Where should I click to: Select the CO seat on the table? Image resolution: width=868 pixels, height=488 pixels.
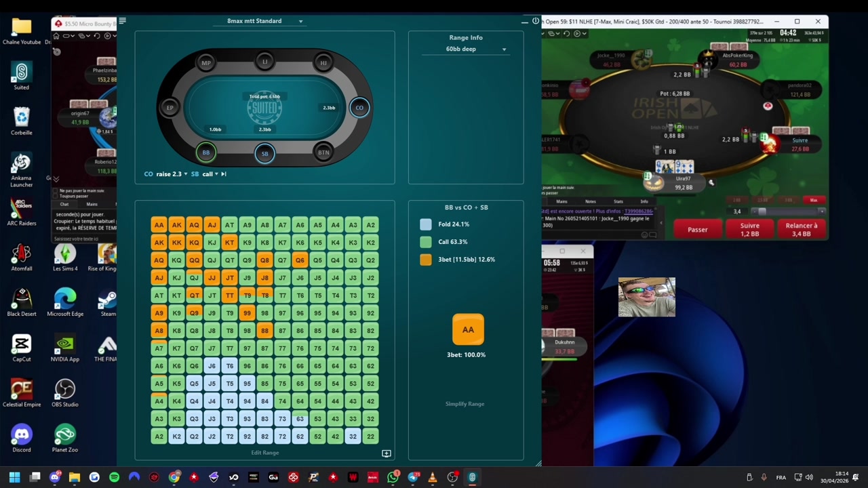(x=359, y=108)
